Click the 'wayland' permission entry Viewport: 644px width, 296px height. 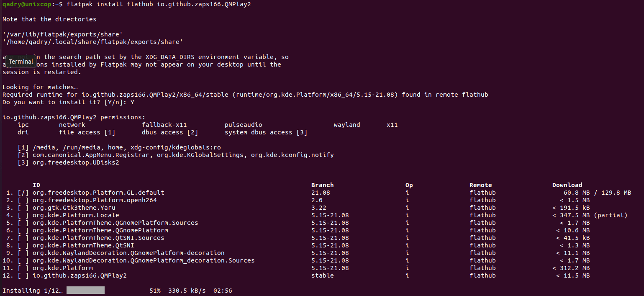[347, 125]
